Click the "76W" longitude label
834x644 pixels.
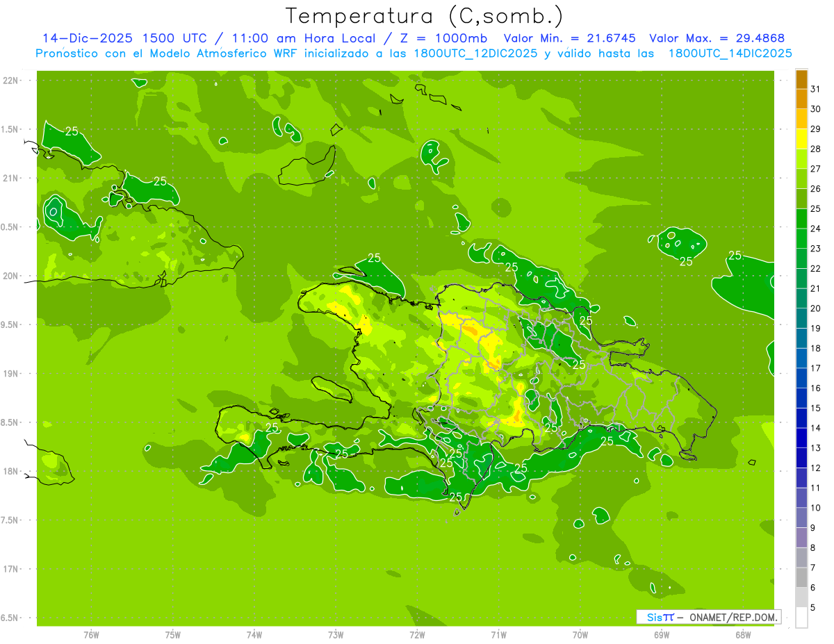tap(91, 635)
